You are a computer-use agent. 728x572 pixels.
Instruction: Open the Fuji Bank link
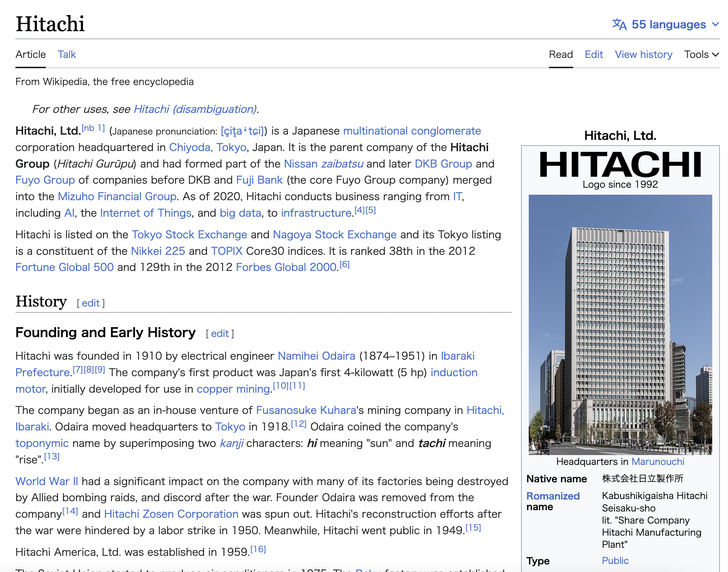[259, 180]
